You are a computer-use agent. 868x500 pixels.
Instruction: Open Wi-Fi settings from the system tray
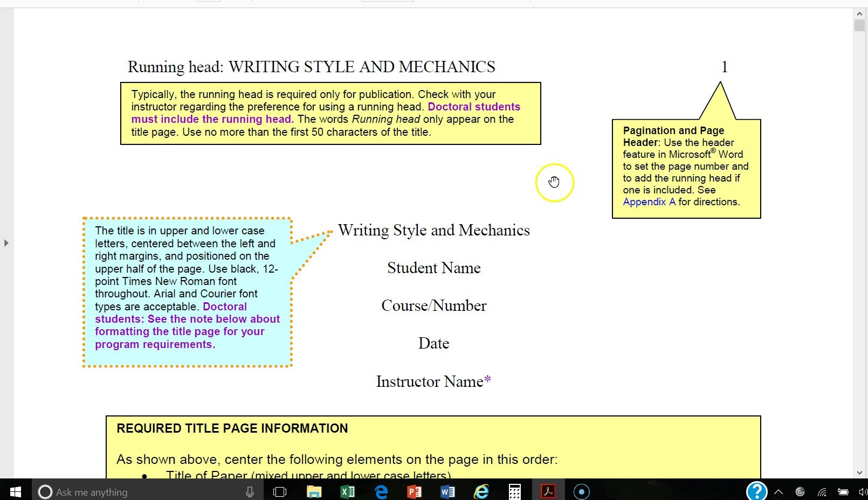pyautogui.click(x=822, y=491)
